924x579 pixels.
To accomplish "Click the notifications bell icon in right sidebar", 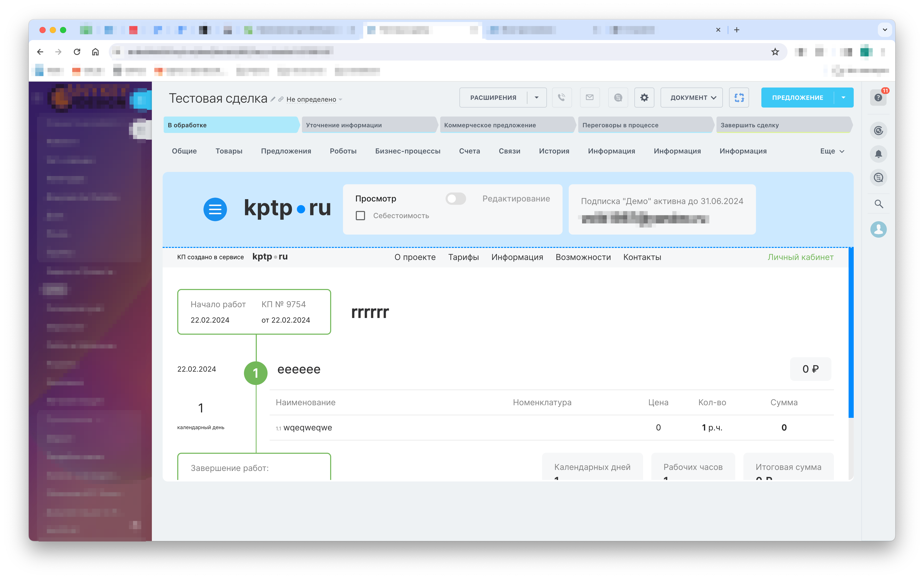I will click(x=878, y=154).
